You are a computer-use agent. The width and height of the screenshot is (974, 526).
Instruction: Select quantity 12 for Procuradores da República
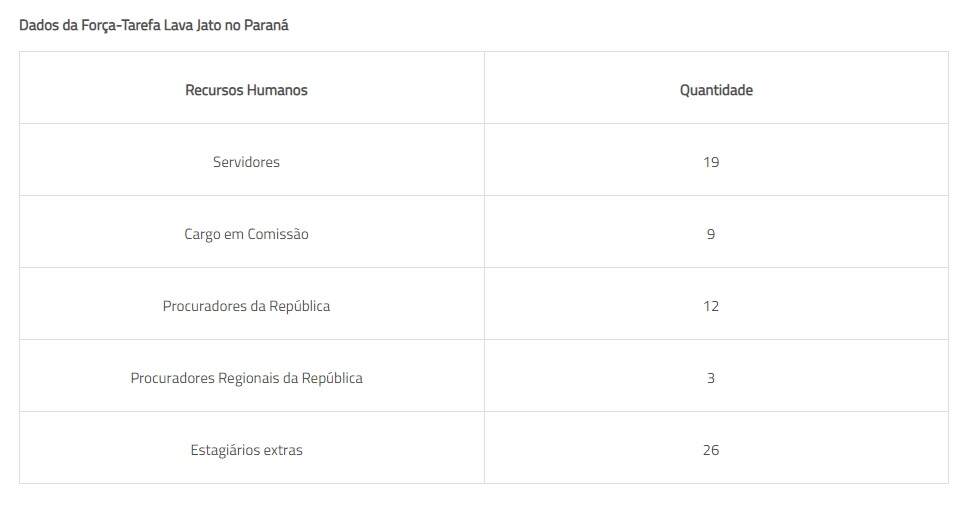pos(711,306)
